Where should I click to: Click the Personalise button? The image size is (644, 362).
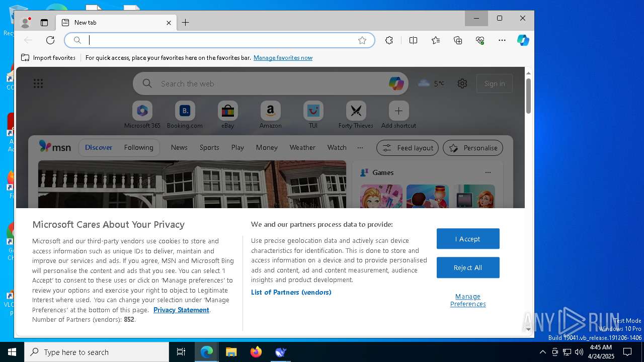[473, 148]
